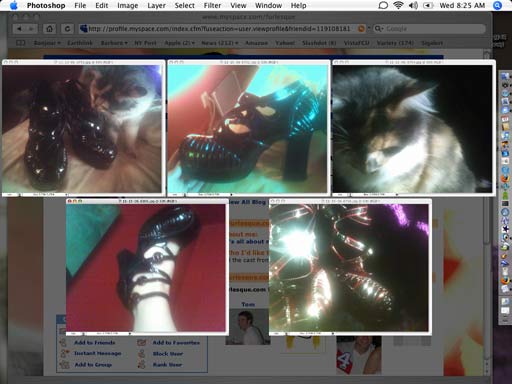Screen dimensions: 512x384
Task: Open the Layer menu
Action: [x=156, y=6]
